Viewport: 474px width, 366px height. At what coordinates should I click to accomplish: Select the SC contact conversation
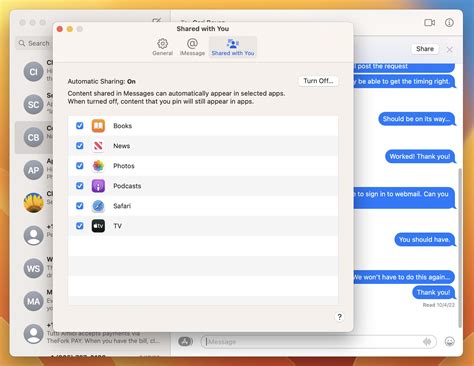click(x=34, y=105)
